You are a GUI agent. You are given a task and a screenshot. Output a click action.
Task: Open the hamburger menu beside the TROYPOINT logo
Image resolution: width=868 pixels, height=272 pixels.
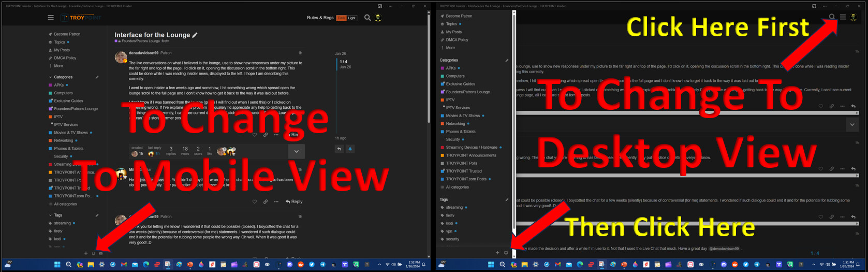point(51,18)
